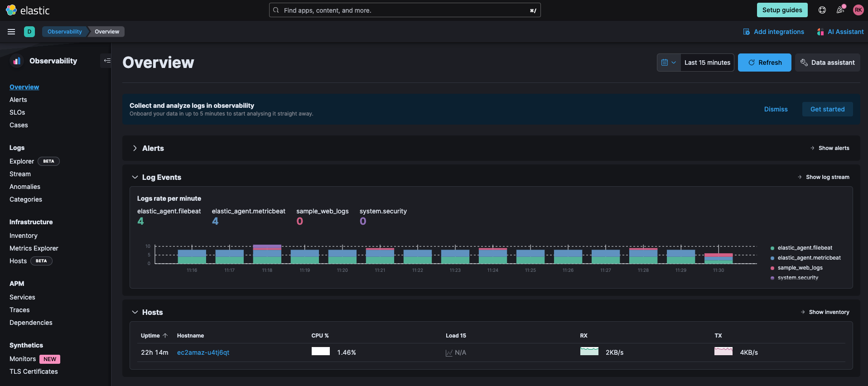Open Alerts in the sidebar

click(18, 100)
